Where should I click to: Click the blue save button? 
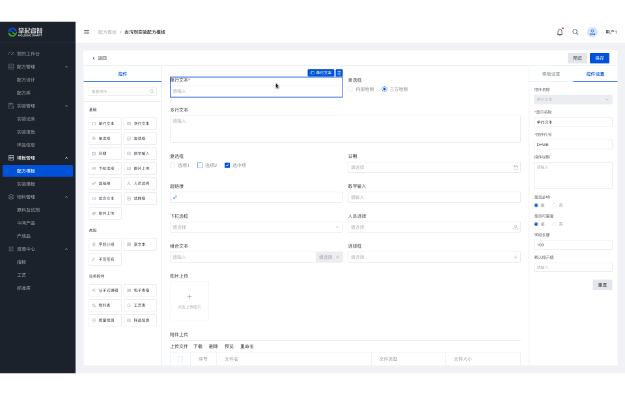(599, 58)
